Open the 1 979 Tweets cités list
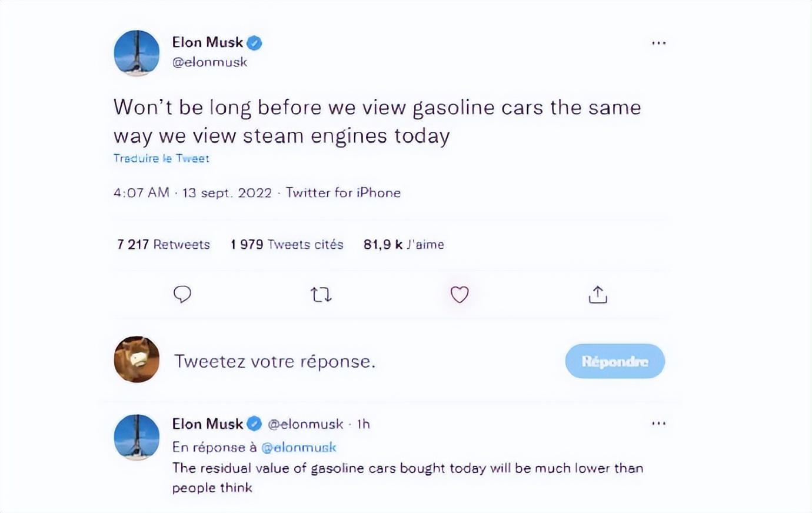812x513 pixels. coord(287,244)
